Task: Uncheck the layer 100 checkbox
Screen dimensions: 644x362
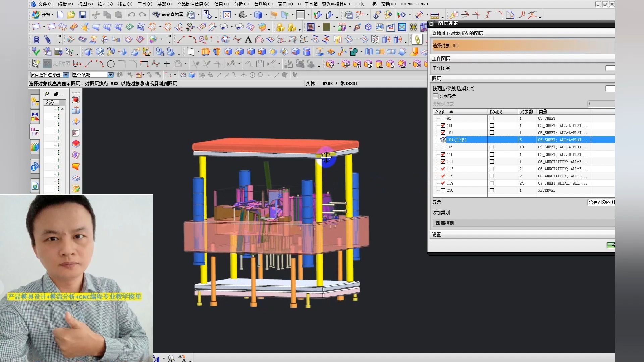Action: click(443, 126)
